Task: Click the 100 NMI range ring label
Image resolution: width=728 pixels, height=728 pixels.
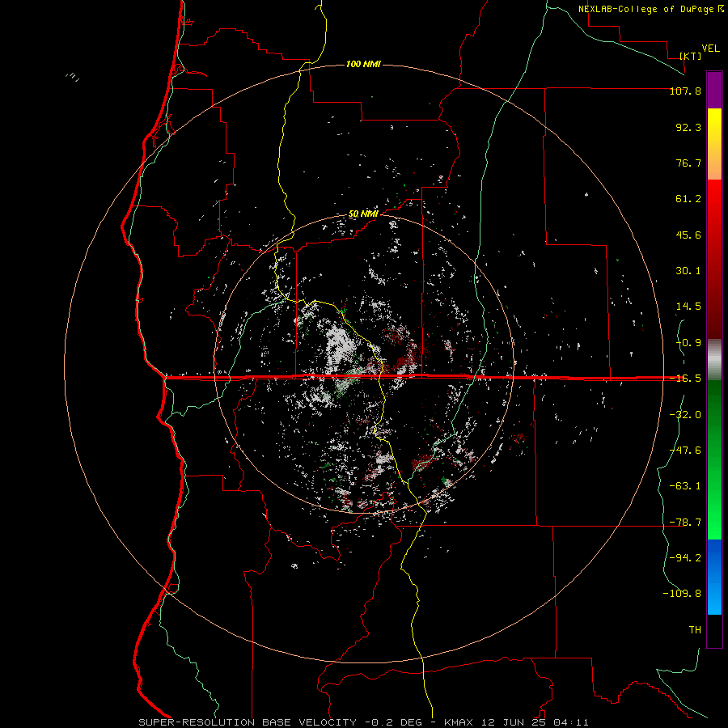Action: [363, 64]
